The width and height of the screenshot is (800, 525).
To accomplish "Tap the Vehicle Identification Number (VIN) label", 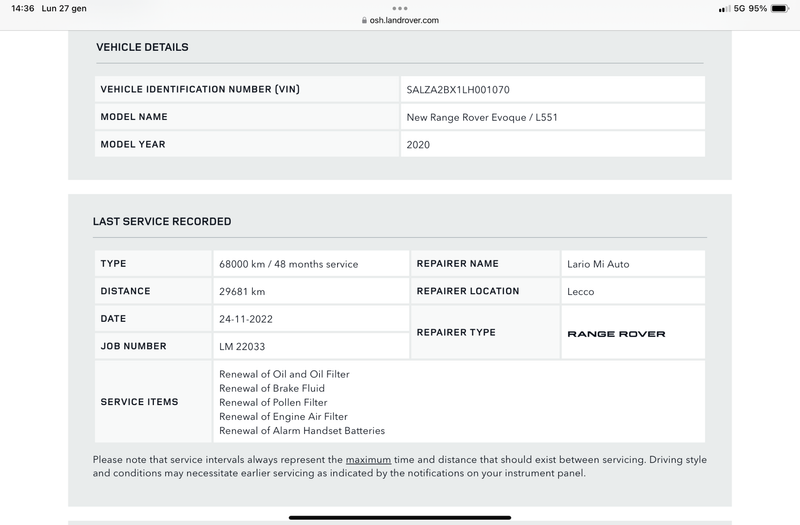I will [200, 89].
